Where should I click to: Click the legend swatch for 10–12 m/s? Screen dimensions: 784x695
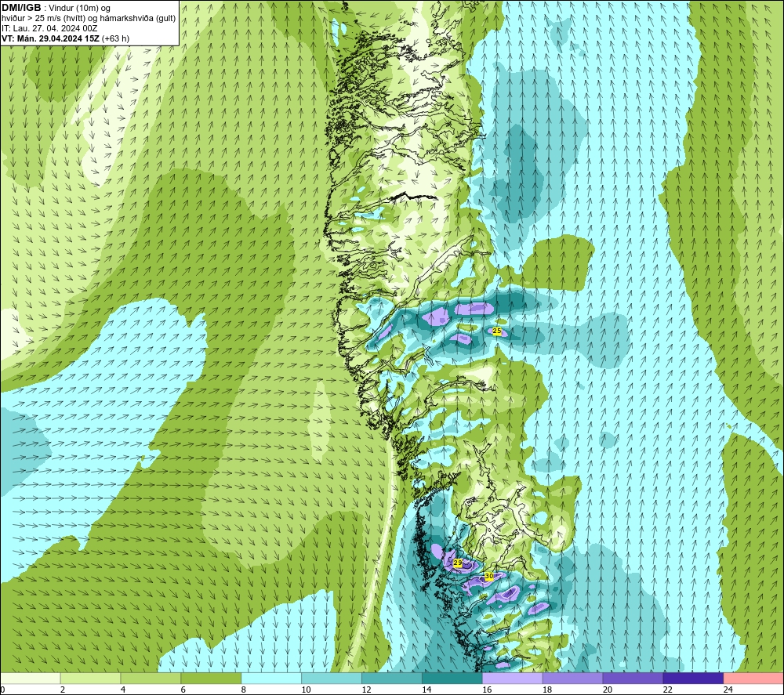[x=332, y=679]
